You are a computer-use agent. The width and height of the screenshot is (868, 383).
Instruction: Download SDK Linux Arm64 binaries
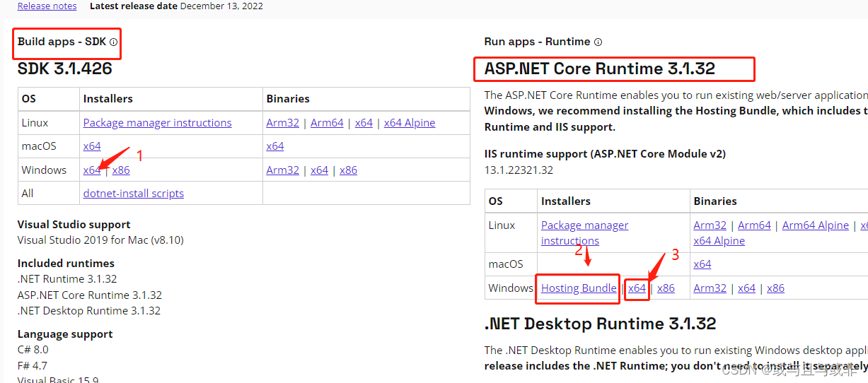[327, 122]
